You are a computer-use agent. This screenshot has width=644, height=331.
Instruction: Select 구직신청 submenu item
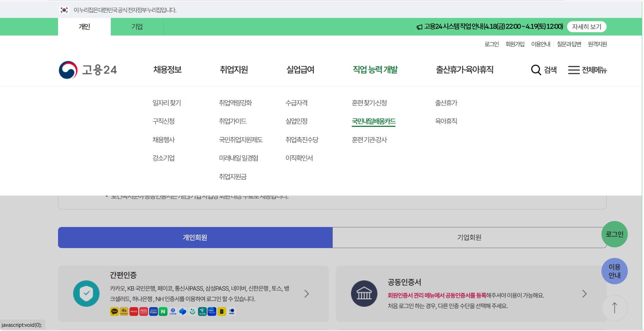point(164,121)
